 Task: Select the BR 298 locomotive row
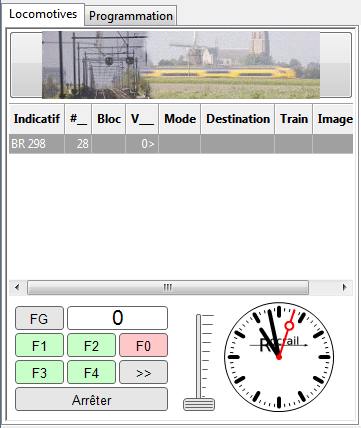[181, 144]
